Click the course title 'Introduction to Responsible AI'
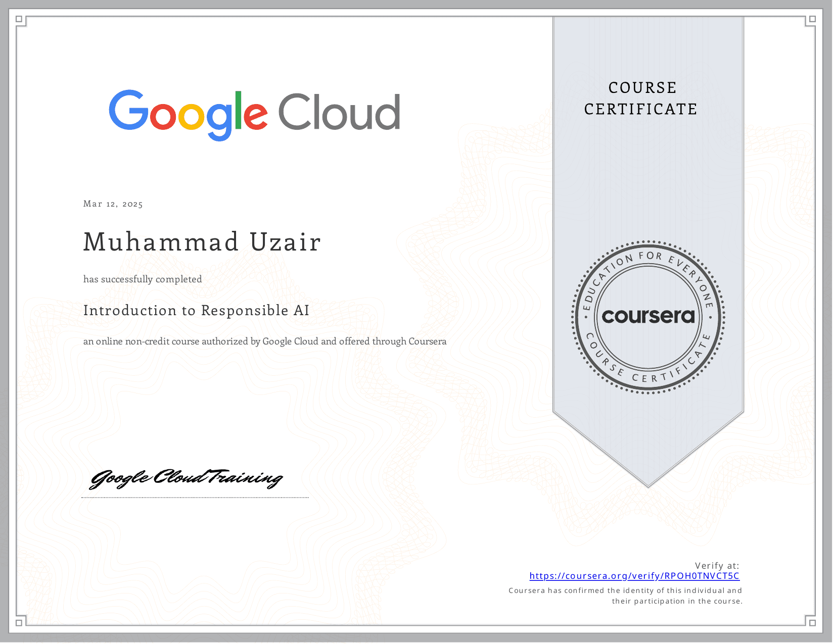 point(196,311)
